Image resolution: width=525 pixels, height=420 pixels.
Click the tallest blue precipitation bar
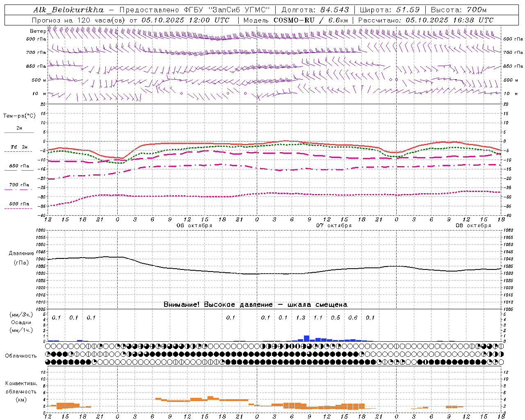[x=306, y=338]
